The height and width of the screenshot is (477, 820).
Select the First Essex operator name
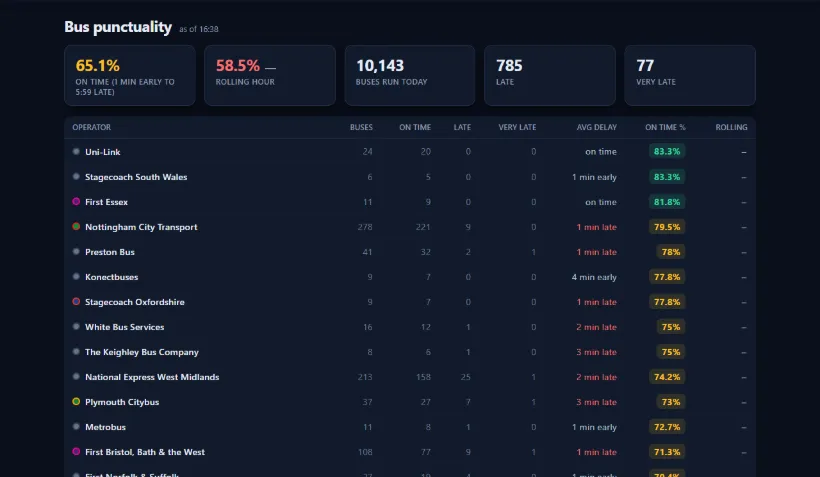pyautogui.click(x=106, y=202)
